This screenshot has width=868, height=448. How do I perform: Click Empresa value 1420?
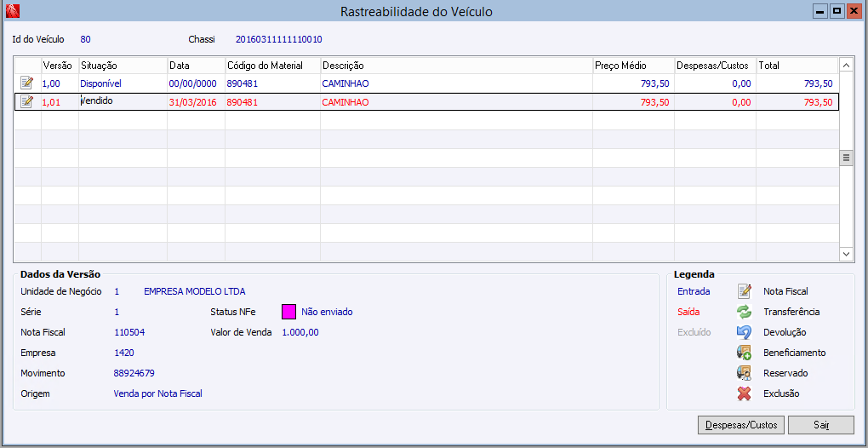click(124, 353)
